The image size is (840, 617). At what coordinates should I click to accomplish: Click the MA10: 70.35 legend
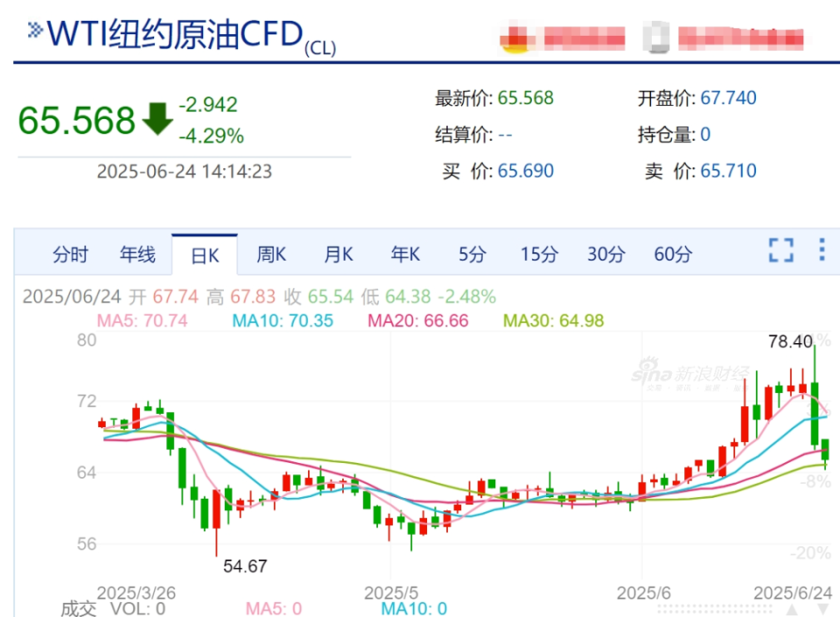point(283,320)
